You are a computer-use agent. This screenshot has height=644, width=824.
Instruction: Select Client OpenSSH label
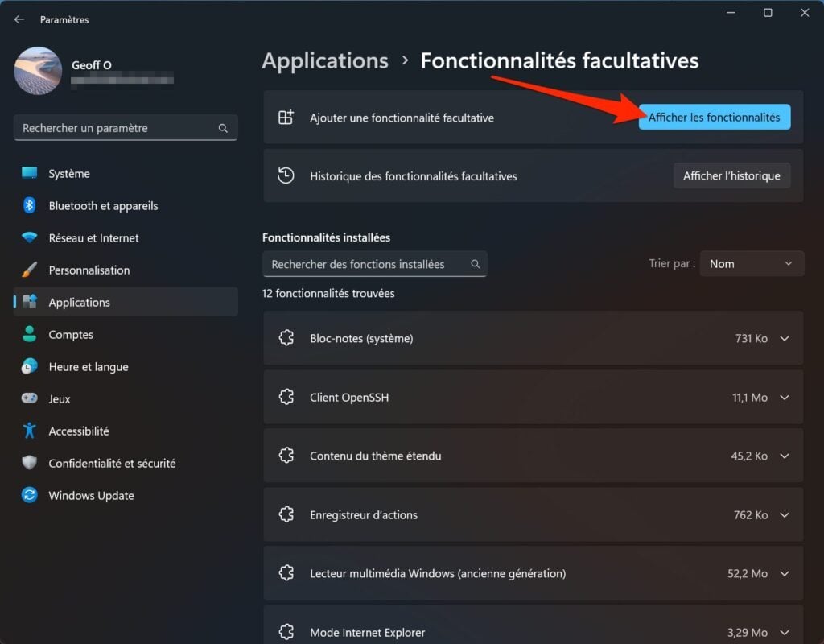pos(349,398)
